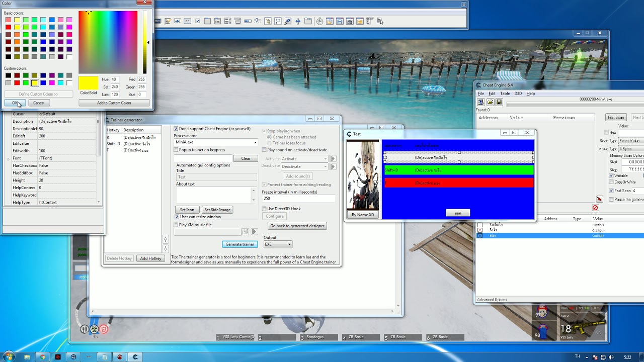
Task: Click Add Hotkey button
Action: (151, 258)
